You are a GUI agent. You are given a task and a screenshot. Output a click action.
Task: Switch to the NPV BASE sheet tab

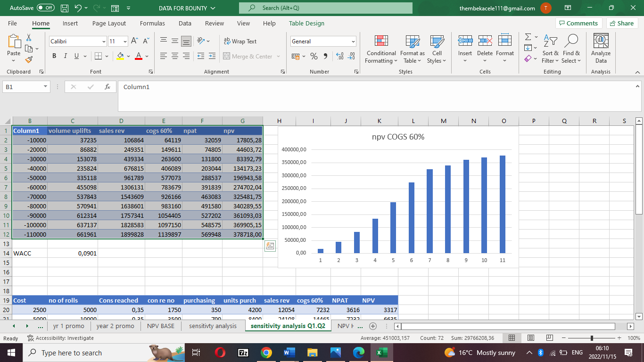[160, 326]
